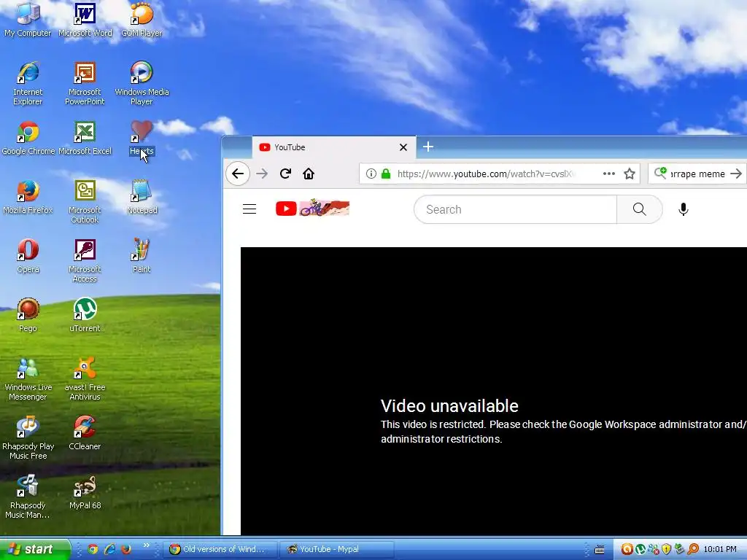Launch Windows Media Player shortcut
The width and height of the screenshot is (747, 560).
click(x=142, y=83)
